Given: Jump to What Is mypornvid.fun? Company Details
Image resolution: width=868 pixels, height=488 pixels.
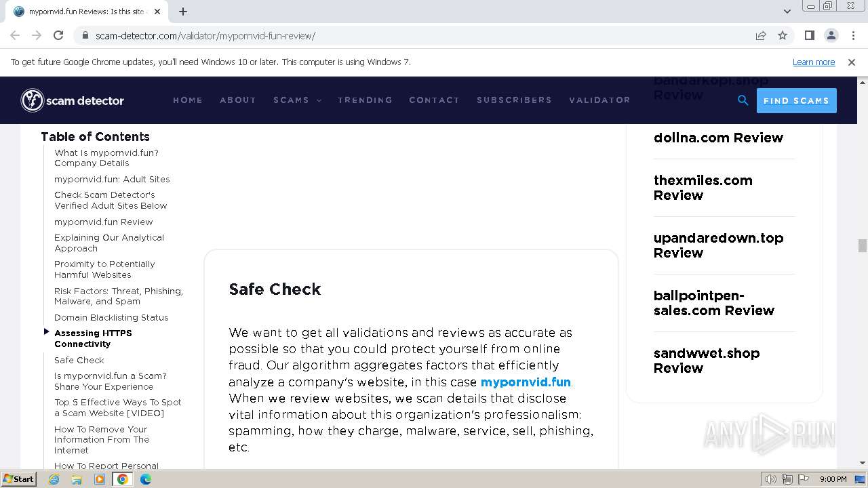Looking at the screenshot, I should click(x=106, y=158).
